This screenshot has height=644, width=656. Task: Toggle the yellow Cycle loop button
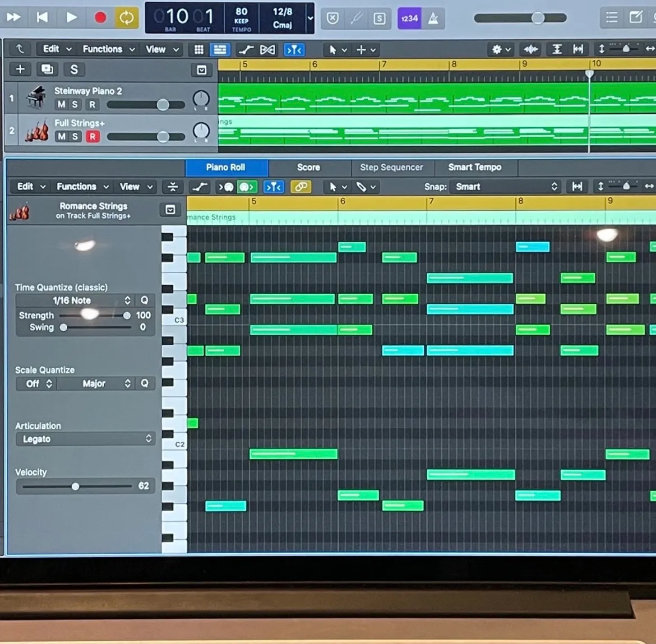click(127, 17)
